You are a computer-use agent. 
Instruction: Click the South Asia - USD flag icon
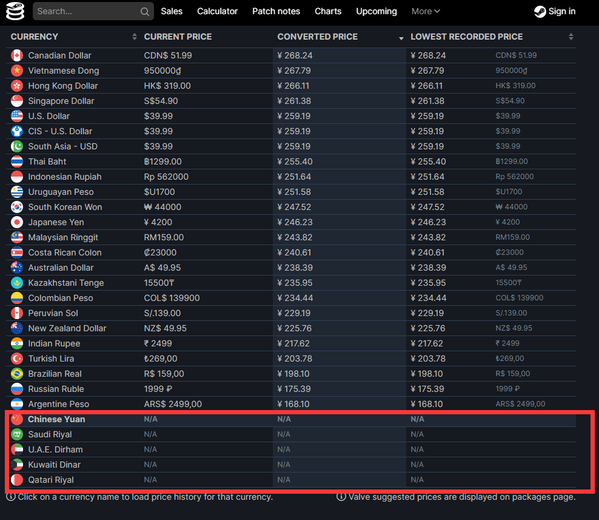tap(17, 146)
